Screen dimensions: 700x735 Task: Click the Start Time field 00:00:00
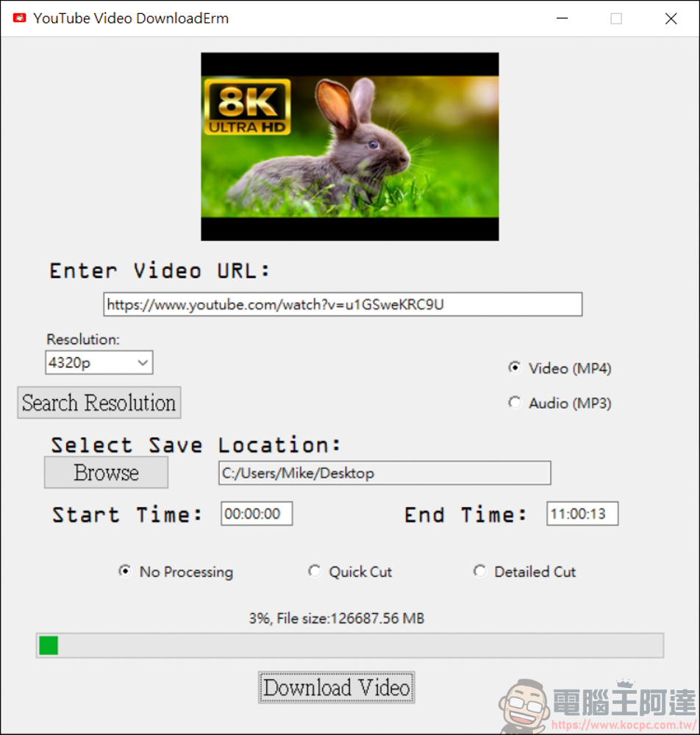(x=257, y=514)
